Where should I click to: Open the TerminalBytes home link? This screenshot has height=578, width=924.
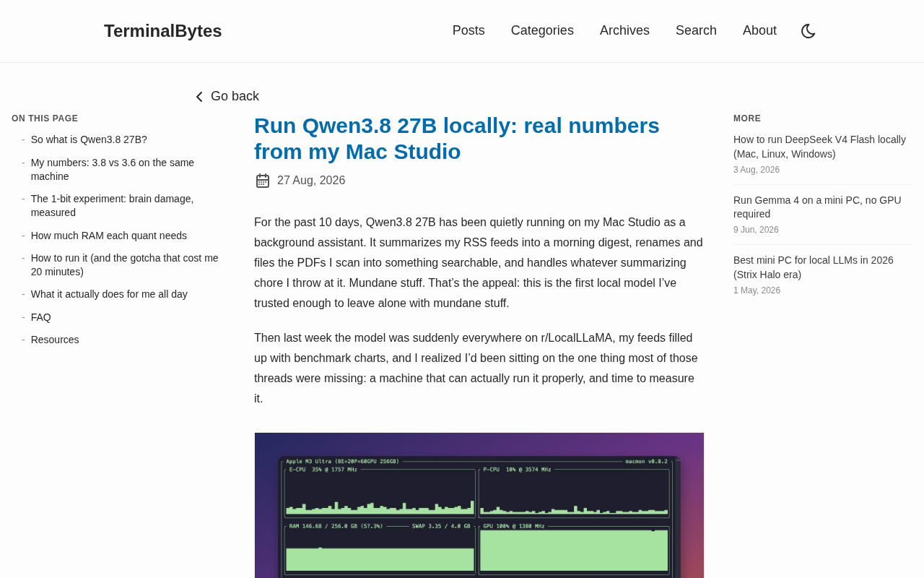click(x=163, y=31)
